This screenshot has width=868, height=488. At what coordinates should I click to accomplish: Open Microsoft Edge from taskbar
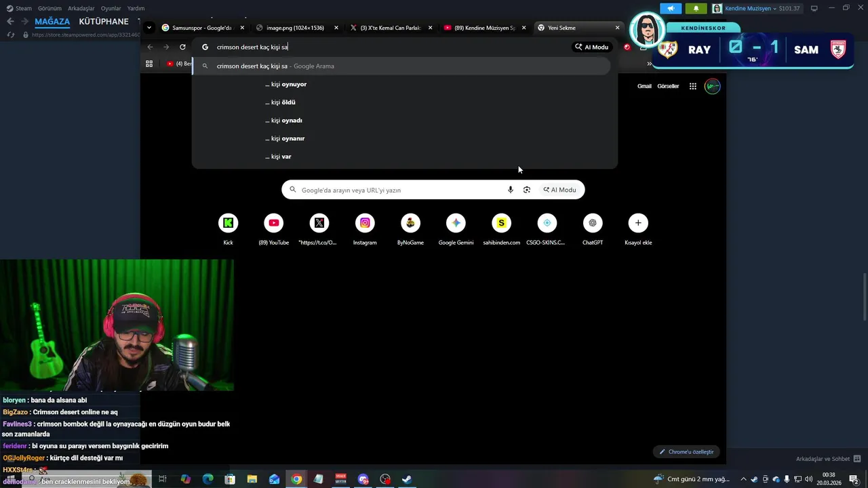point(208,479)
